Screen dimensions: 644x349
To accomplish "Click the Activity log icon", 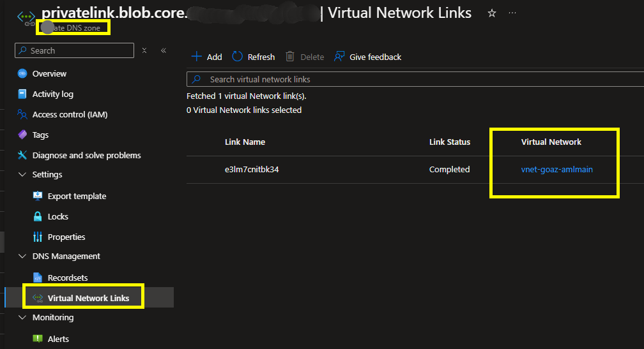I will [22, 94].
